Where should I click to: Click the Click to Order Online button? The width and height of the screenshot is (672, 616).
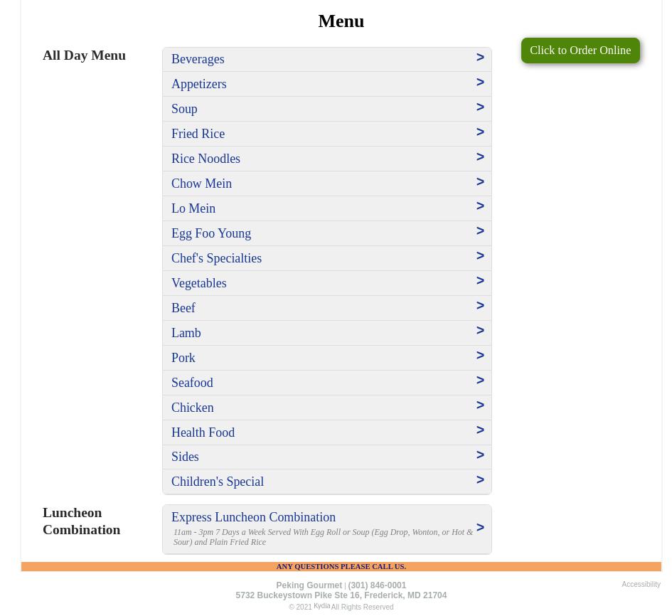click(x=580, y=51)
